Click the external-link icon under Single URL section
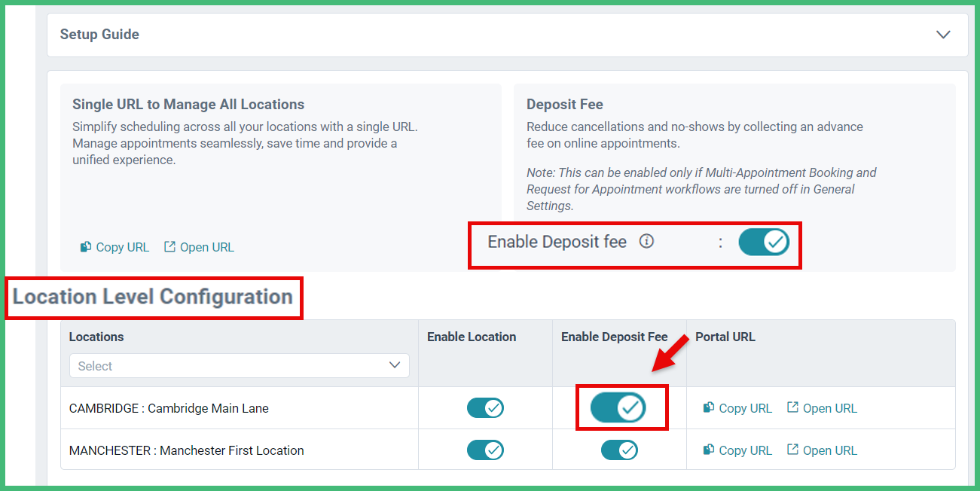980x491 pixels. click(x=169, y=247)
